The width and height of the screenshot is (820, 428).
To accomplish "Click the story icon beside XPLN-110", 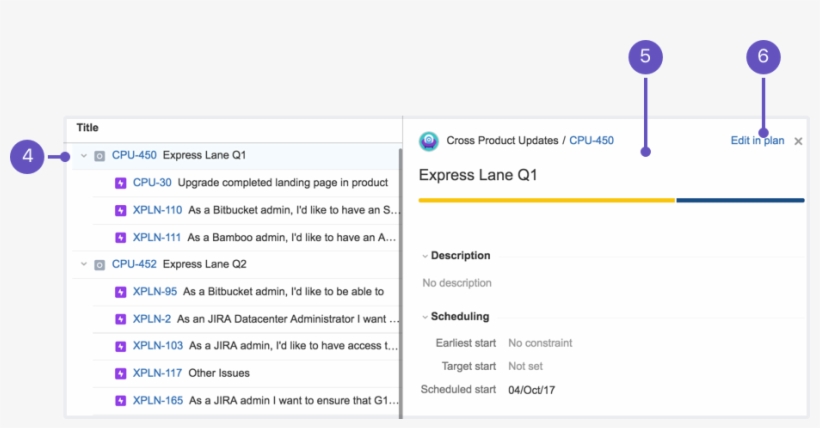I will 120,210.
